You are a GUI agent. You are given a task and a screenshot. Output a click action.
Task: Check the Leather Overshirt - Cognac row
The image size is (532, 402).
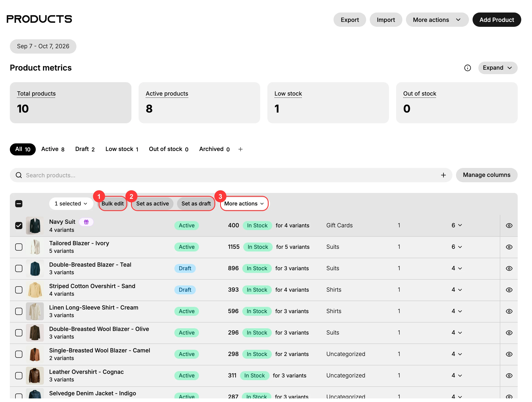click(x=19, y=376)
